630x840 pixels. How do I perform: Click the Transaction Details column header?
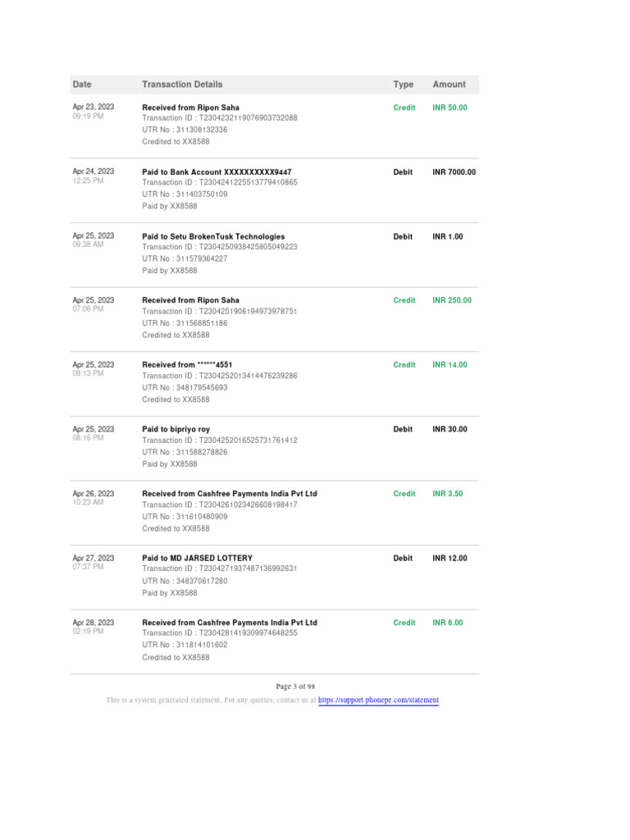(182, 84)
